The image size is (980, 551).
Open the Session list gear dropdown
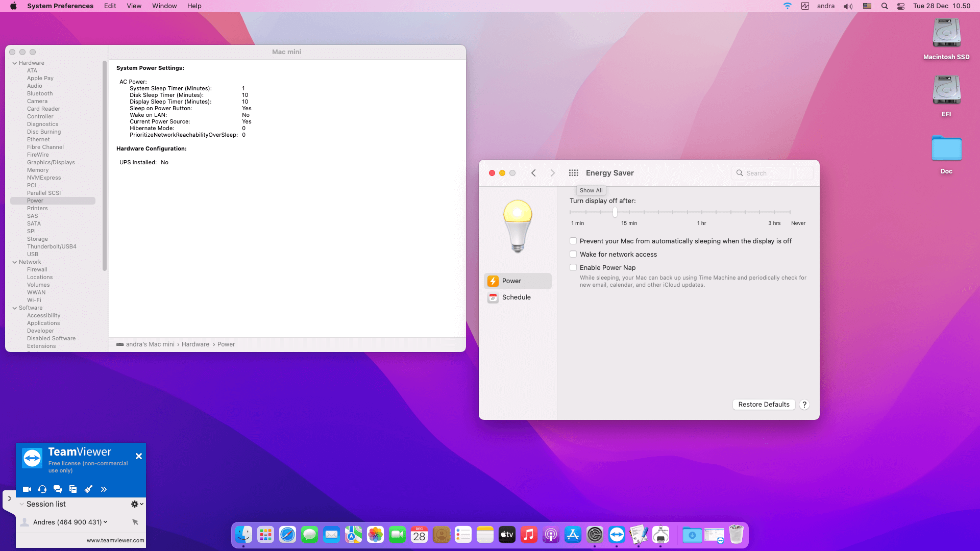tap(137, 504)
